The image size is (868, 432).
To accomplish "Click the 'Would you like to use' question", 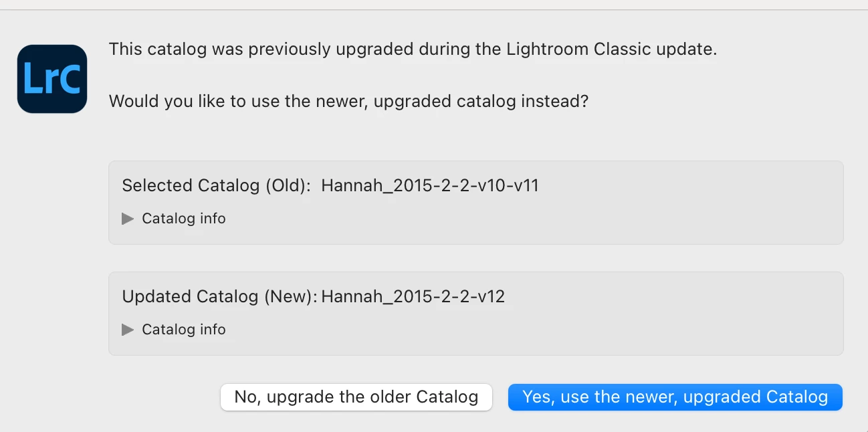I will (201, 102).
